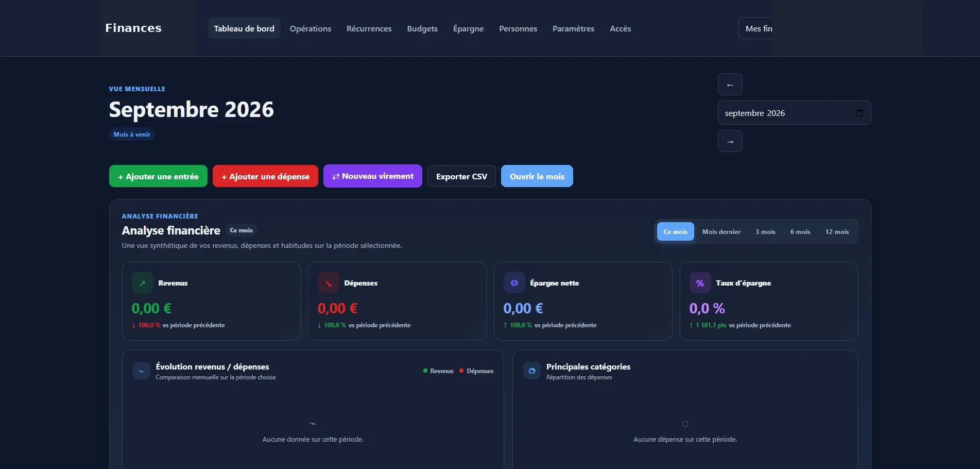Switch analysis period to '12 mois'
The image size is (980, 469).
point(837,231)
